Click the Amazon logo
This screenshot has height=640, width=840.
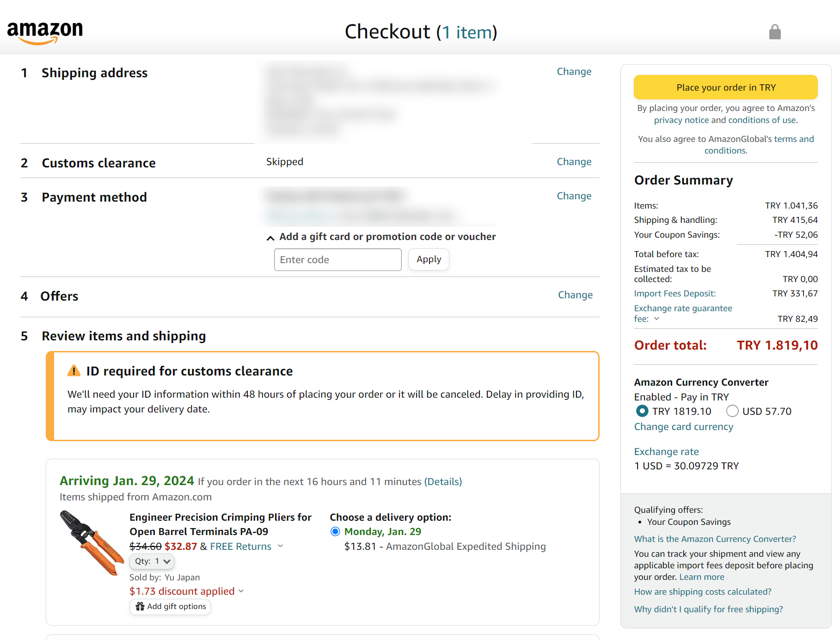pos(45,32)
